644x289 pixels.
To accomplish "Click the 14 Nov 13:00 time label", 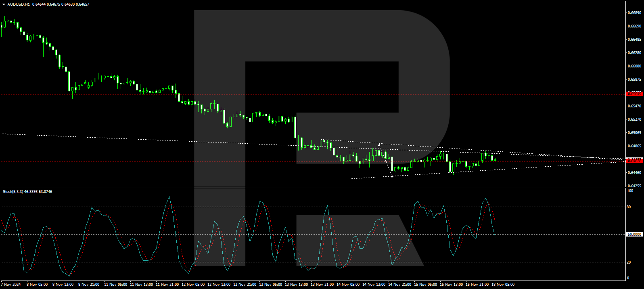I will click(x=374, y=285).
